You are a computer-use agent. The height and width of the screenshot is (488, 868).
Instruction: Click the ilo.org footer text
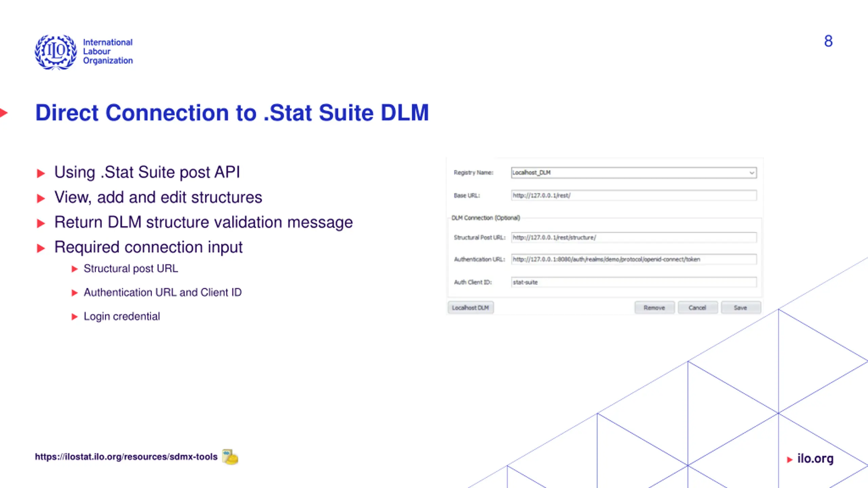pyautogui.click(x=815, y=459)
